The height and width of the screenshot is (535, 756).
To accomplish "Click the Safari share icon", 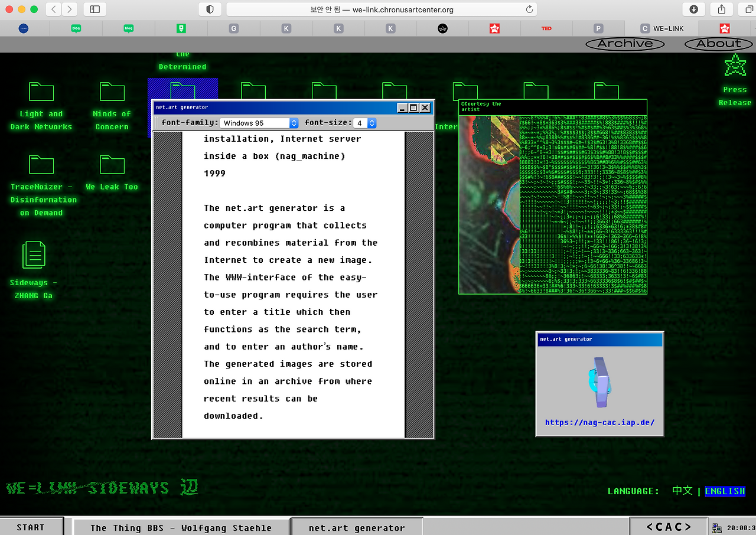I will 722,9.
